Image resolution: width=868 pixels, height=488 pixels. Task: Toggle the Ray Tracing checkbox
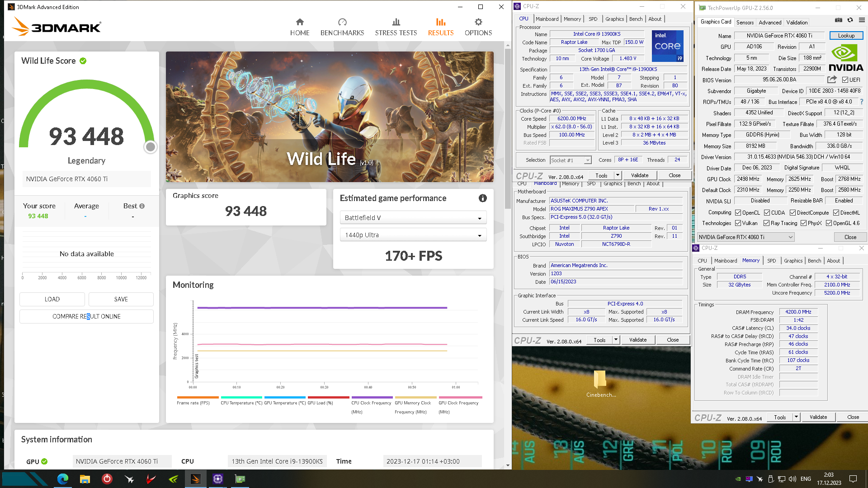click(766, 223)
